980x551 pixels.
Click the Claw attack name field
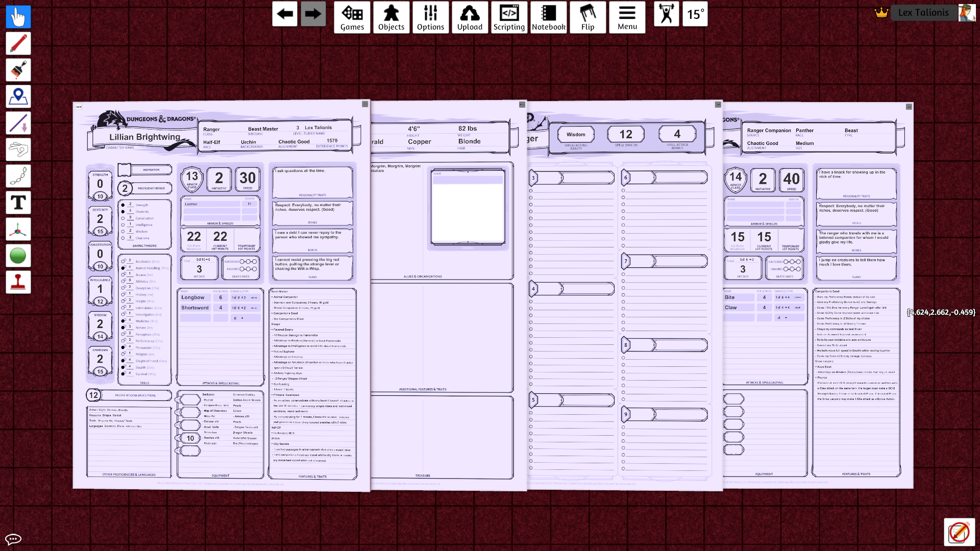coord(739,308)
